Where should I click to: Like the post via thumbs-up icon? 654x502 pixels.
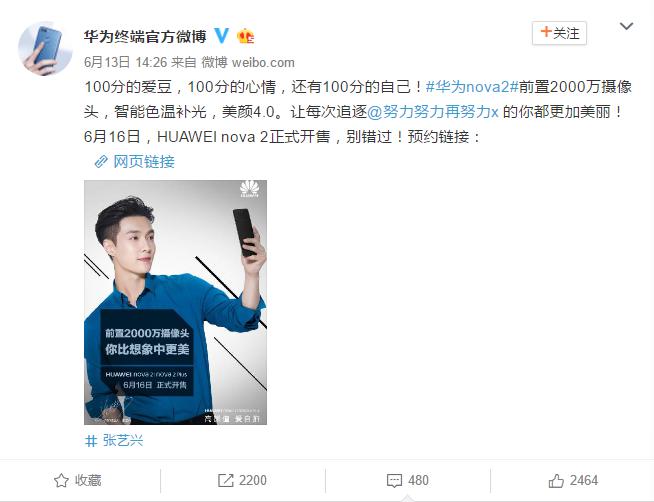point(556,480)
